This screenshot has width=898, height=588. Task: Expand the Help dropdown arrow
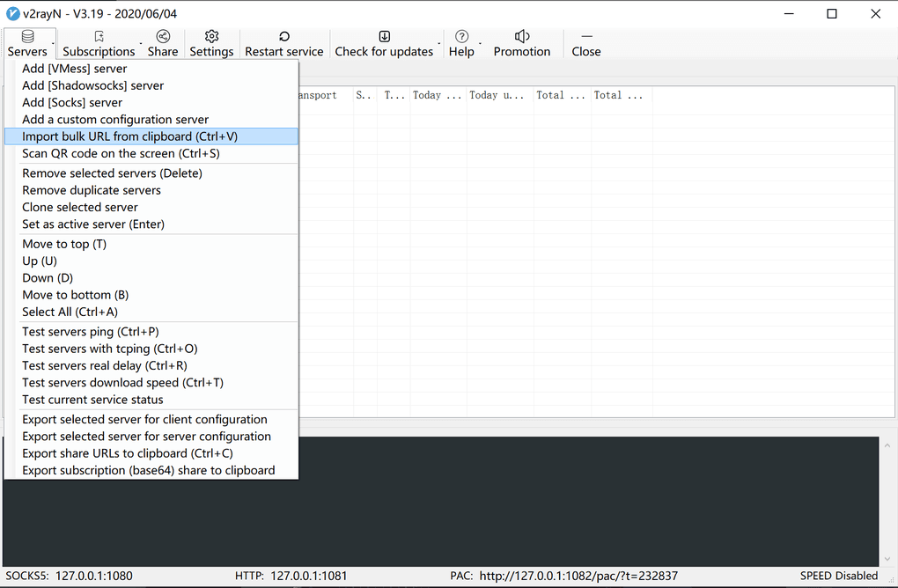[x=480, y=43]
